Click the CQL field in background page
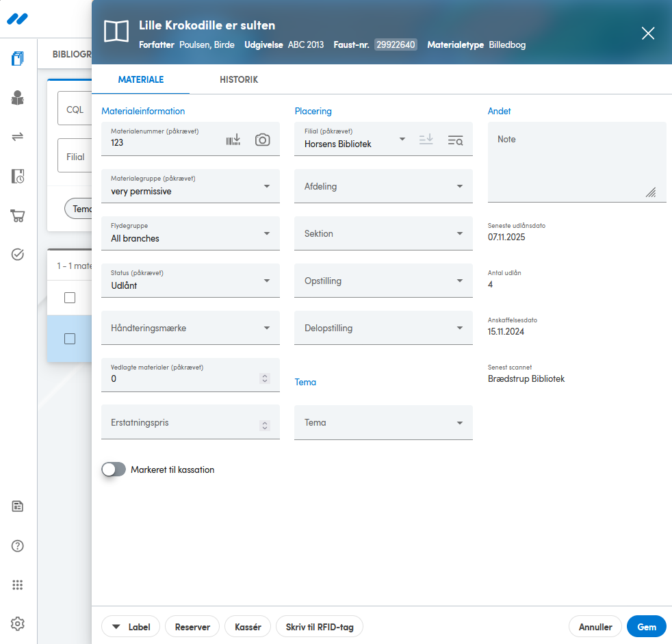Screen dimensions: 672x644 tap(75, 108)
